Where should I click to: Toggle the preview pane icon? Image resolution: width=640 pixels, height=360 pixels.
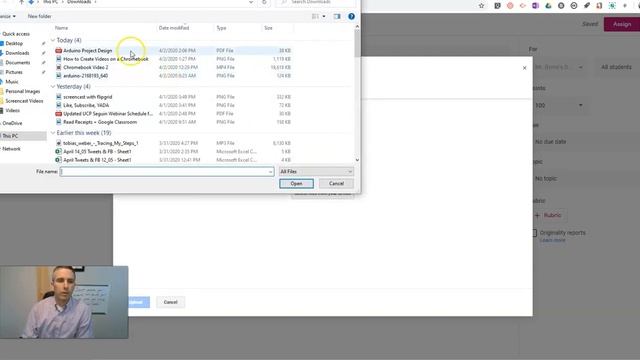tap(337, 16)
